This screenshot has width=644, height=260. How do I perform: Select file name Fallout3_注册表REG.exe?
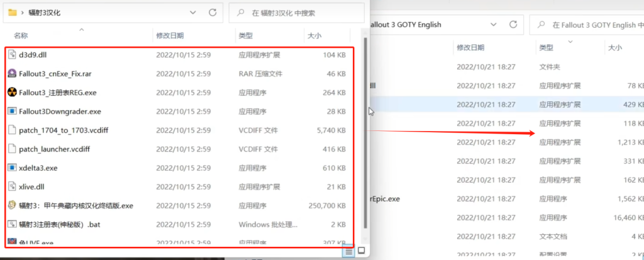click(x=57, y=93)
